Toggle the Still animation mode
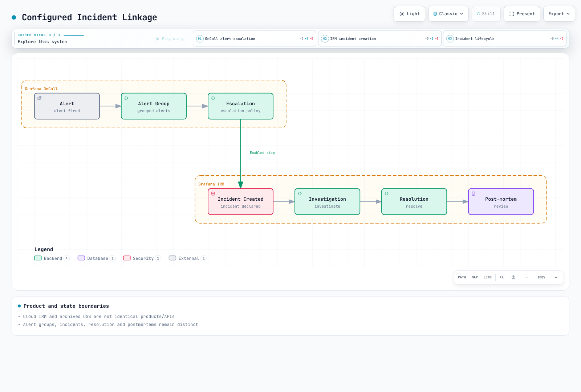The height and width of the screenshot is (392, 581). (x=486, y=14)
